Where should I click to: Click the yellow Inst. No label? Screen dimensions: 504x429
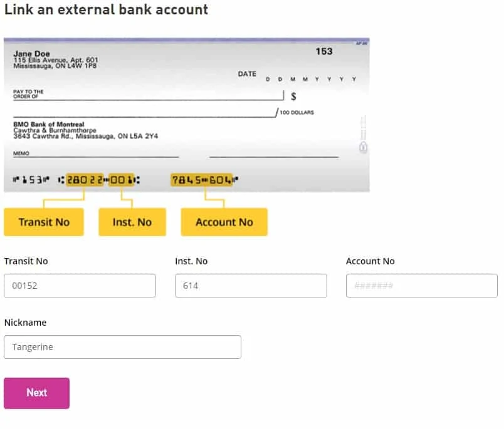132,221
